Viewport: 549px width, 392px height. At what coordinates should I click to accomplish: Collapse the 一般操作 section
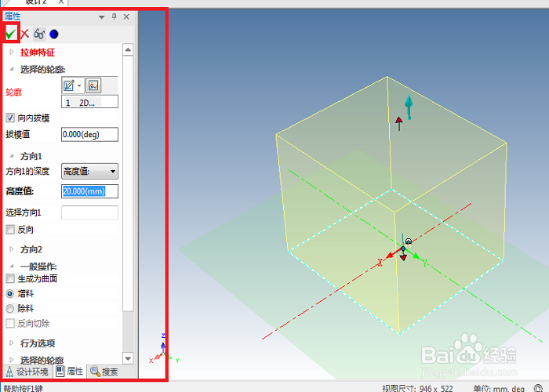[12, 266]
